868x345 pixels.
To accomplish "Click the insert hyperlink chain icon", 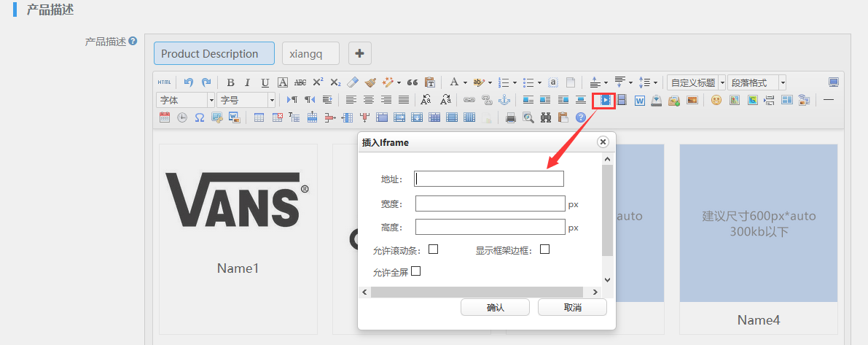I will (469, 100).
